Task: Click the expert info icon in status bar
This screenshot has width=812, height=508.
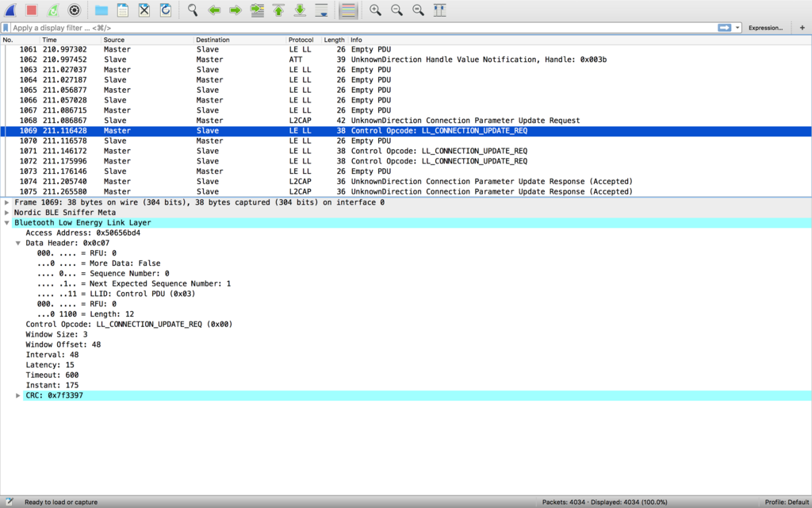Action: (x=9, y=502)
